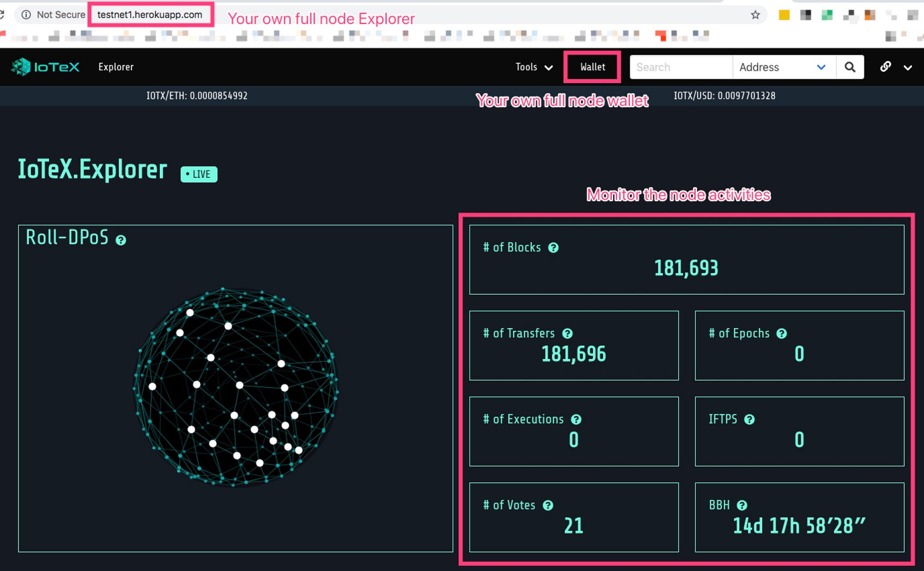Expand the Tools menu
Viewport: 924px width, 571px height.
pyautogui.click(x=534, y=67)
